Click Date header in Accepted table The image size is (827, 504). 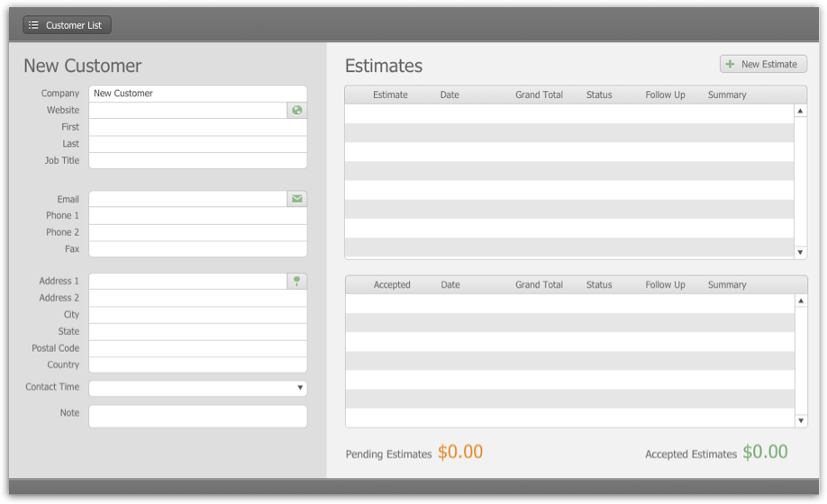click(450, 284)
